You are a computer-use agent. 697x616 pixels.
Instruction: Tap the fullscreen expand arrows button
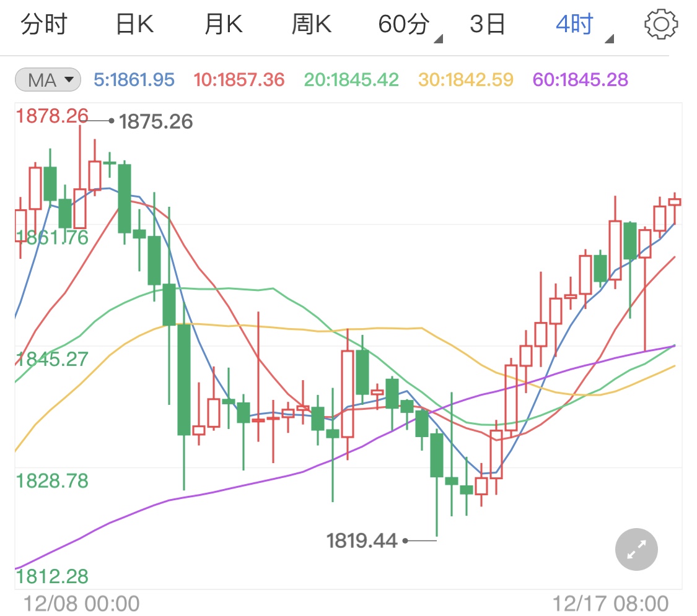[x=636, y=549]
